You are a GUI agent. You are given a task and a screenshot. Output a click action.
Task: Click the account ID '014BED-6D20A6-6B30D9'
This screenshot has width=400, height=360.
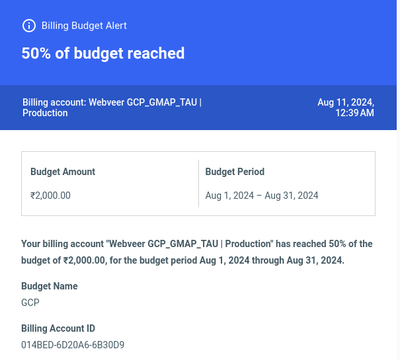tap(73, 345)
